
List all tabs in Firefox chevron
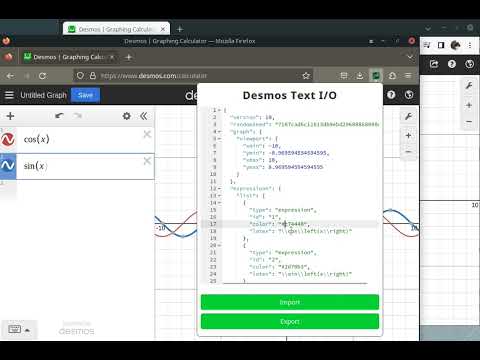pyautogui.click(x=410, y=57)
